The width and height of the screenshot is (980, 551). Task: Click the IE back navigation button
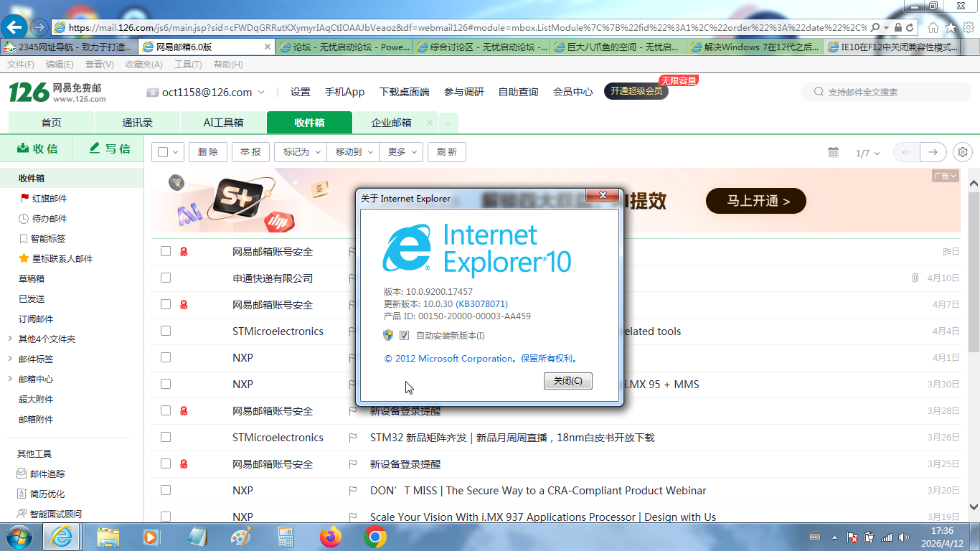[15, 27]
